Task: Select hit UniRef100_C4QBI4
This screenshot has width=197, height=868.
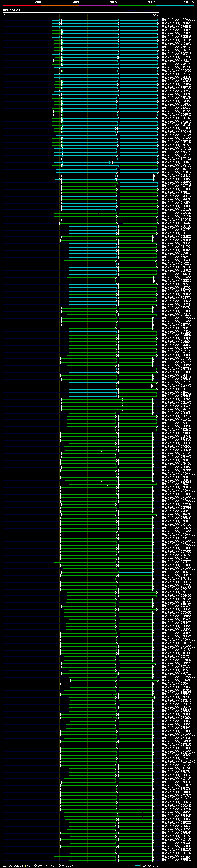Action: 176,572
